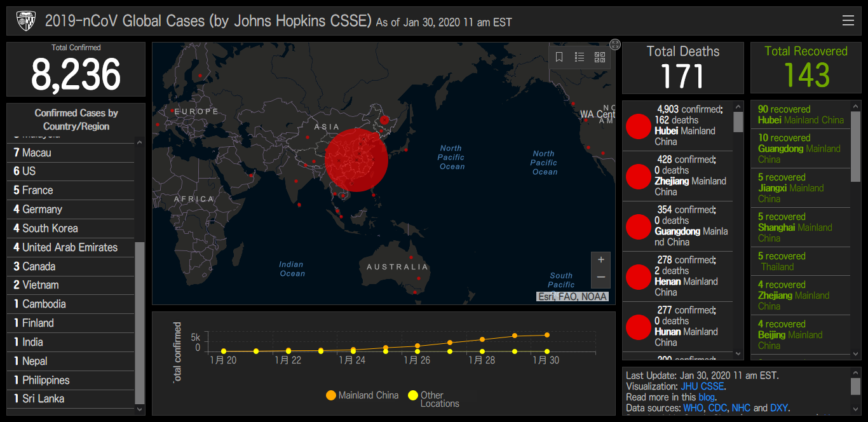Toggle Other Locations series in chart legend
868x422 pixels.
coord(434,398)
